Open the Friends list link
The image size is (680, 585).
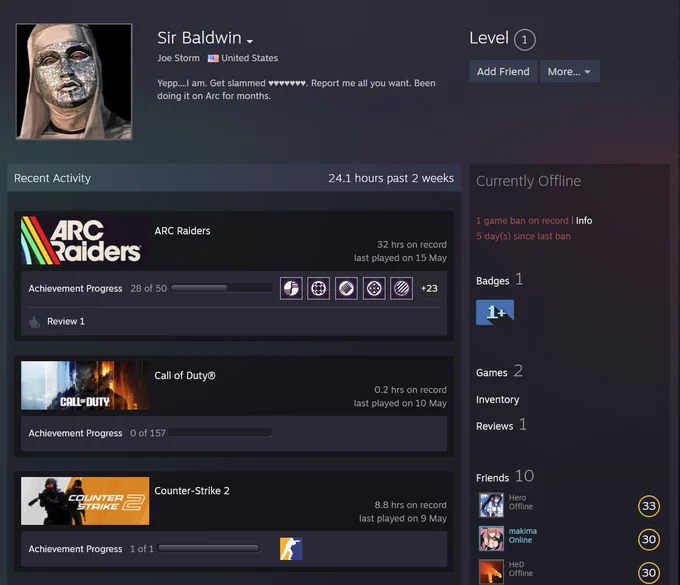(x=492, y=478)
